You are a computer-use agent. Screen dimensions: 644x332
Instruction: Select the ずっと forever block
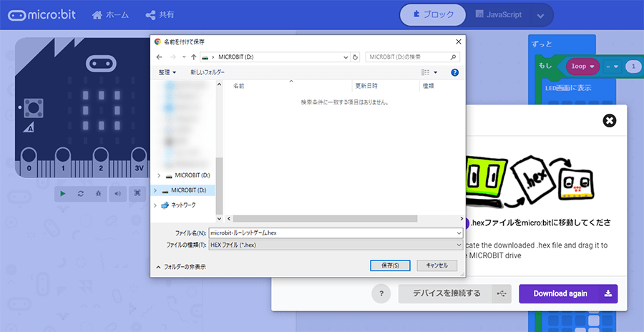coord(542,44)
